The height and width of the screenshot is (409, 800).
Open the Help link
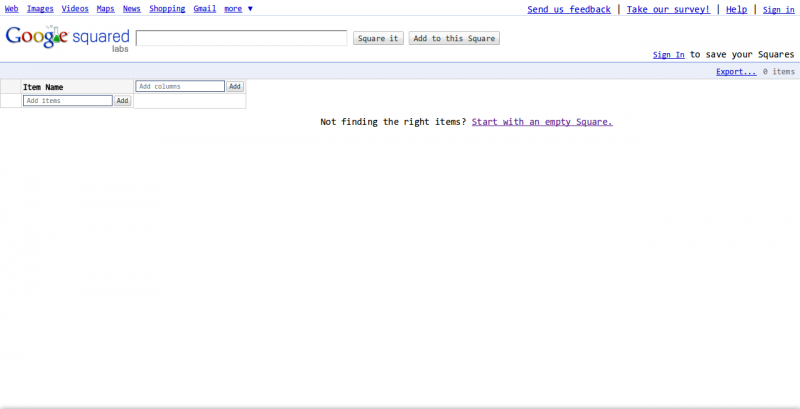point(736,9)
